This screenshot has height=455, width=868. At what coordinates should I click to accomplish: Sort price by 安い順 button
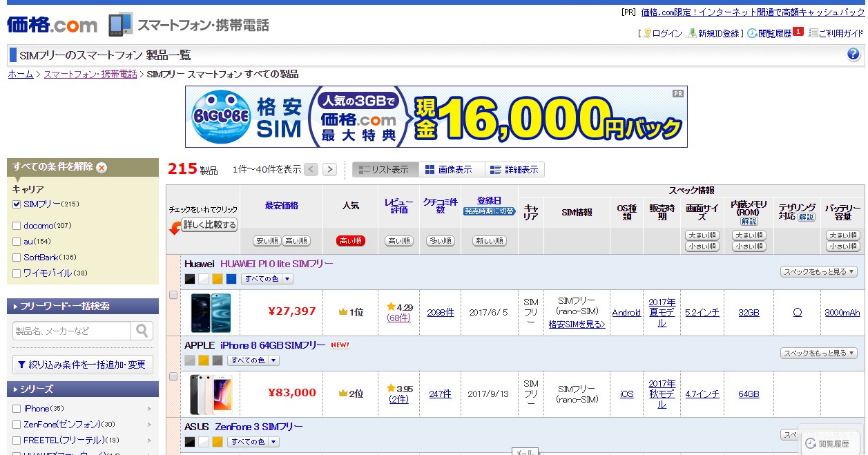267,241
